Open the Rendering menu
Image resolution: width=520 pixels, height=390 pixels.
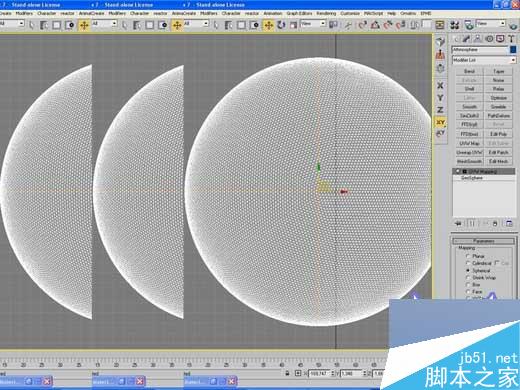coord(326,13)
